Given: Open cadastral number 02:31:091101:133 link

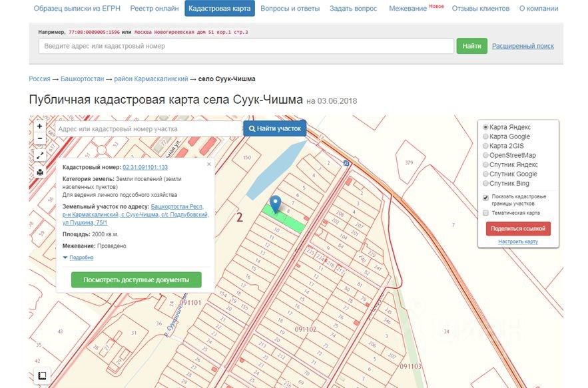Looking at the screenshot, I should (145, 167).
